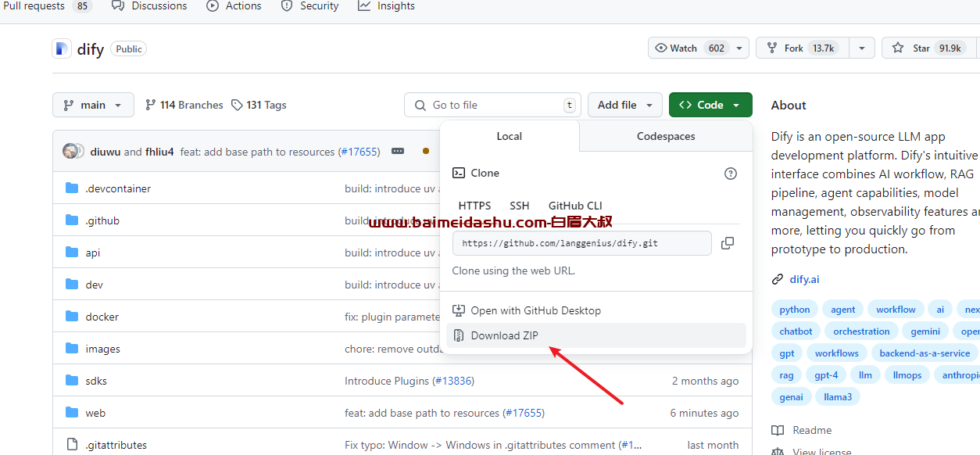This screenshot has height=455, width=980.
Task: Open the .github folder
Action: click(x=102, y=220)
